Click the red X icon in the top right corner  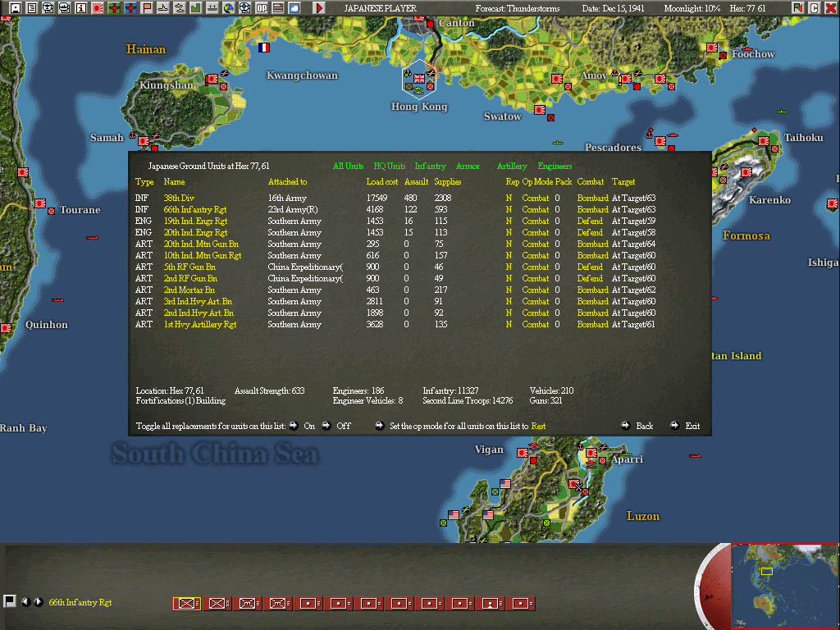tap(830, 8)
